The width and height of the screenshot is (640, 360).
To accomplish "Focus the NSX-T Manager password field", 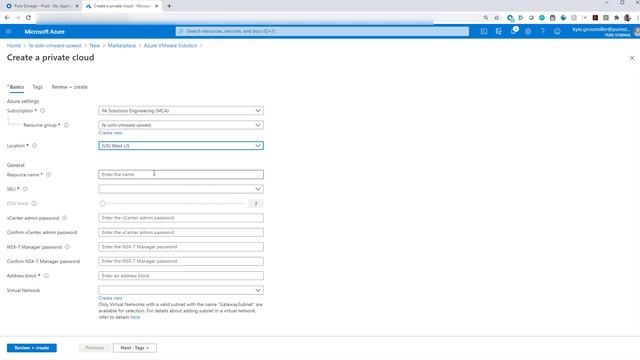I will pyautogui.click(x=181, y=247).
